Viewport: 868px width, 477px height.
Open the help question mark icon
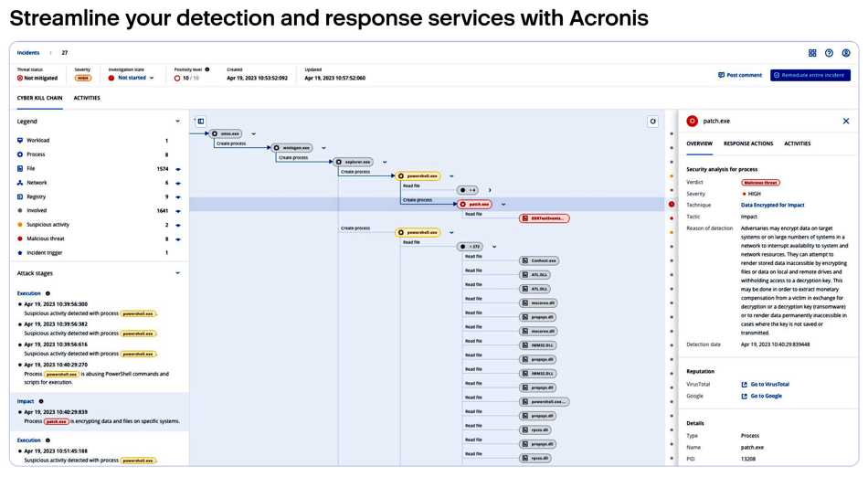829,53
